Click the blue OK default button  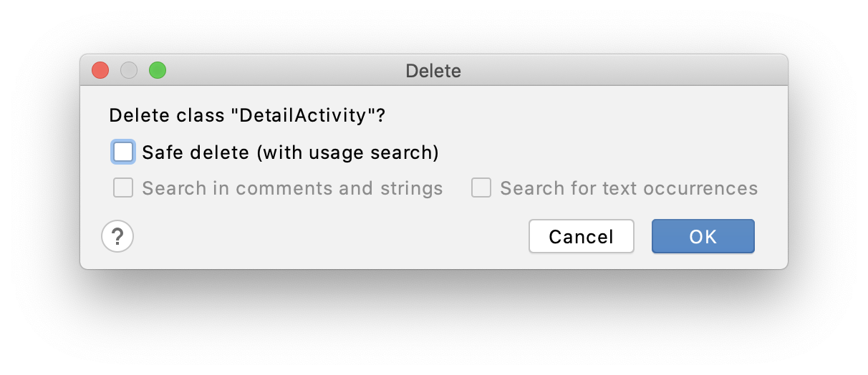coord(703,236)
